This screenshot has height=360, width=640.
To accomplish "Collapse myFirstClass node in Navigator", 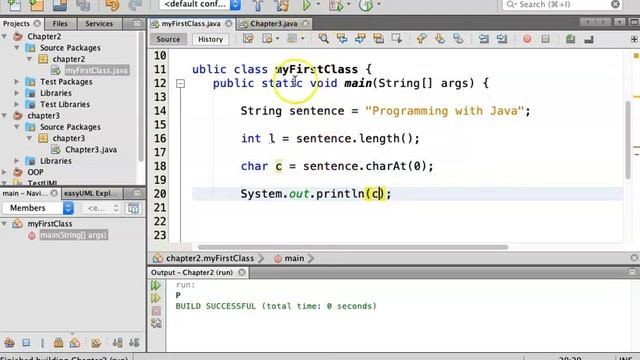I will tap(4, 223).
